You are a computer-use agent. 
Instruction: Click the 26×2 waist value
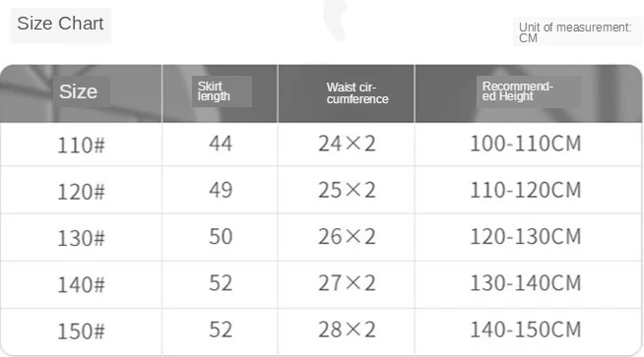point(347,236)
